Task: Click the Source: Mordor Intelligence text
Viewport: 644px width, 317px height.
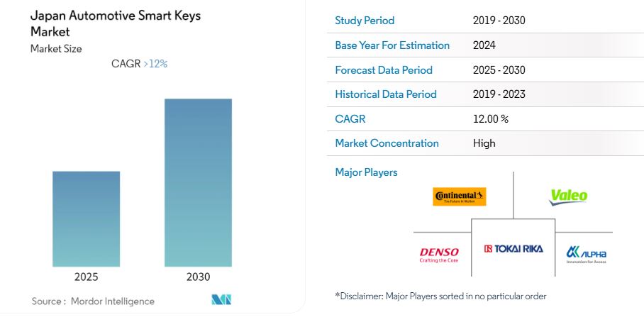Action: (93, 301)
